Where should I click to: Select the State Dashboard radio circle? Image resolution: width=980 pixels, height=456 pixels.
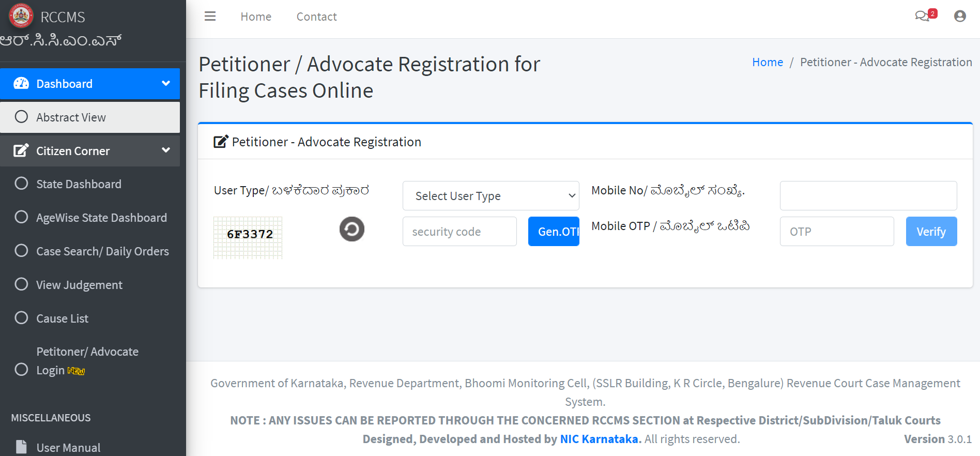click(21, 184)
